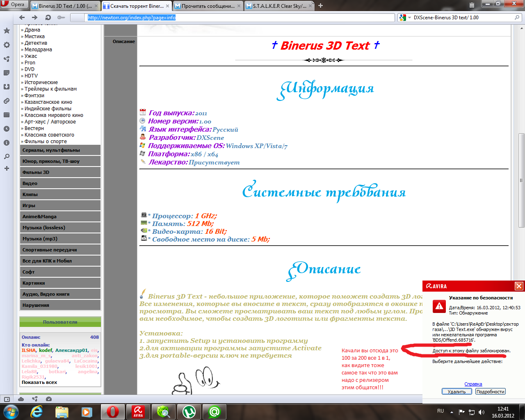
Task: Open the Widgets gear panel icon
Action: point(7,45)
